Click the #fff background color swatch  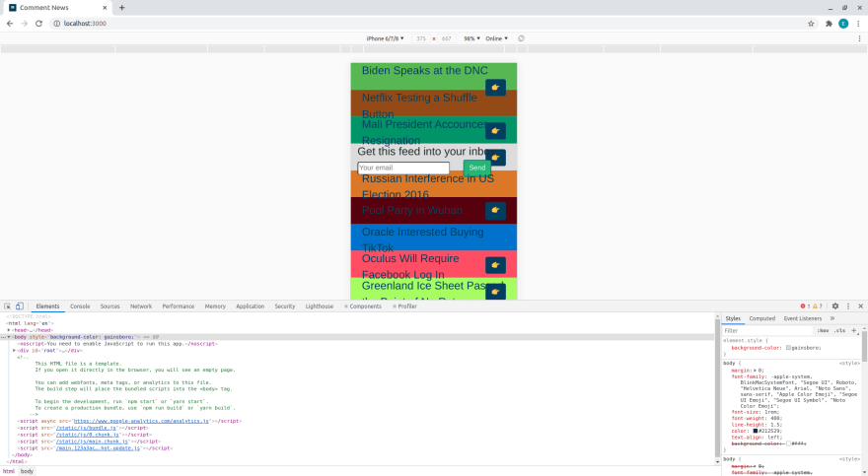pyautogui.click(x=788, y=443)
